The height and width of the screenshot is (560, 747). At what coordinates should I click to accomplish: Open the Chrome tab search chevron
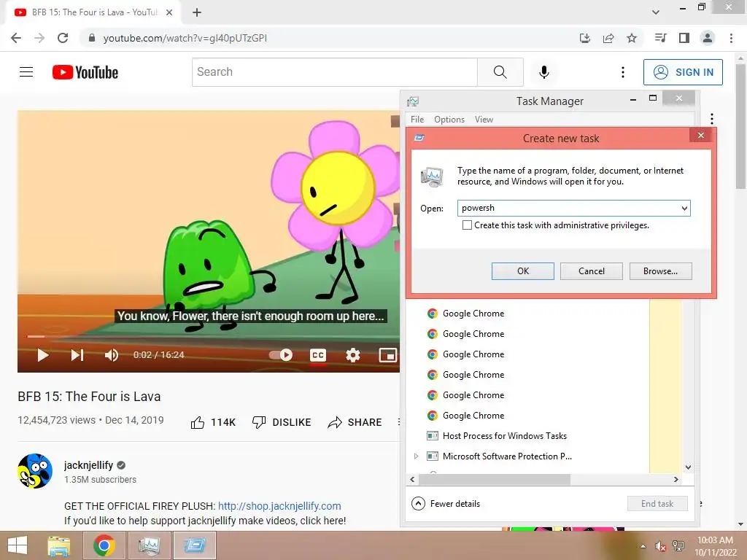656,12
